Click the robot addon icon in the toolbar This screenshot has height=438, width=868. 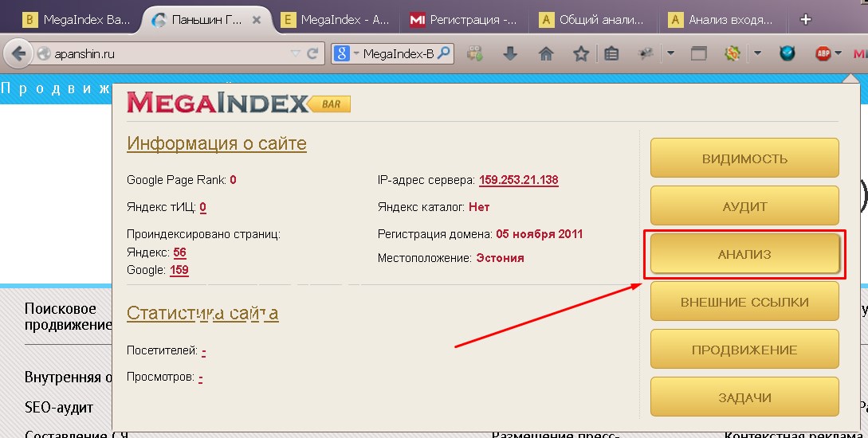tap(474, 53)
